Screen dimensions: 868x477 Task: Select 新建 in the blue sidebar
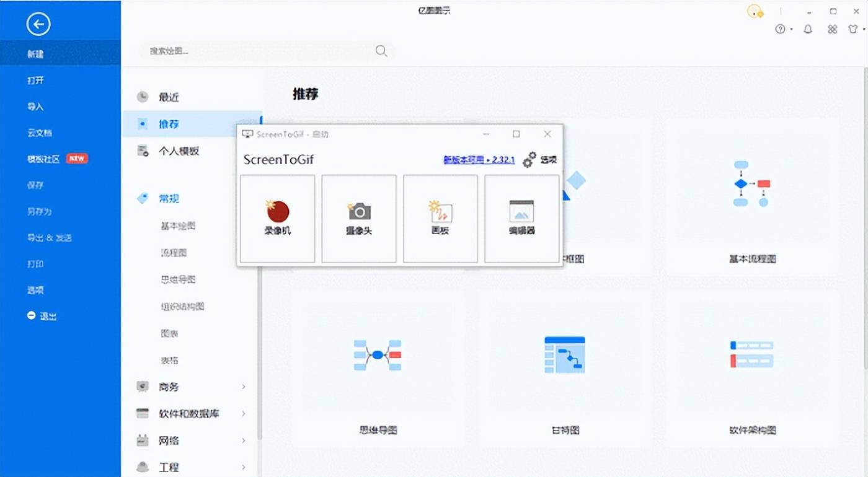pyautogui.click(x=60, y=54)
